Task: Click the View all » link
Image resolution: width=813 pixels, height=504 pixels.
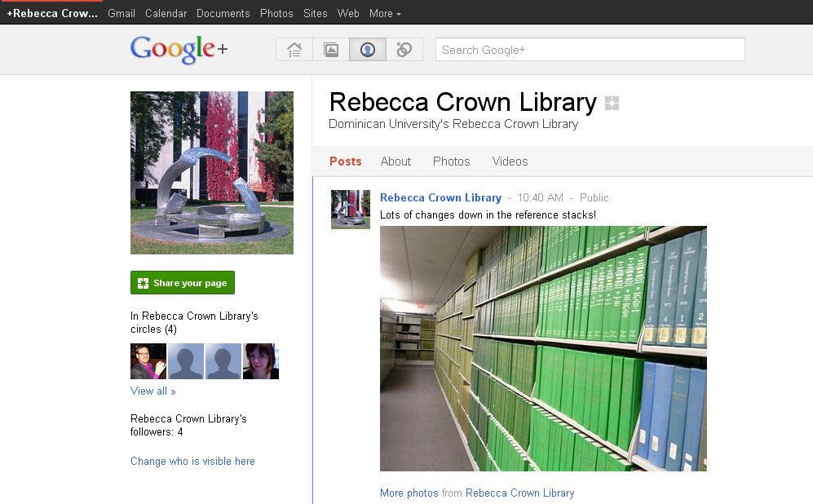Action: [x=153, y=391]
